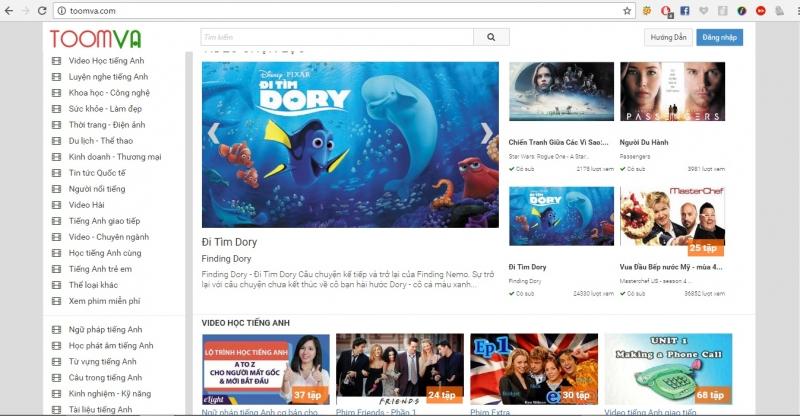Screen dimensions: 800x416
Task: Open Kinh nghiệm - Kỹ năng link
Action: [110, 394]
